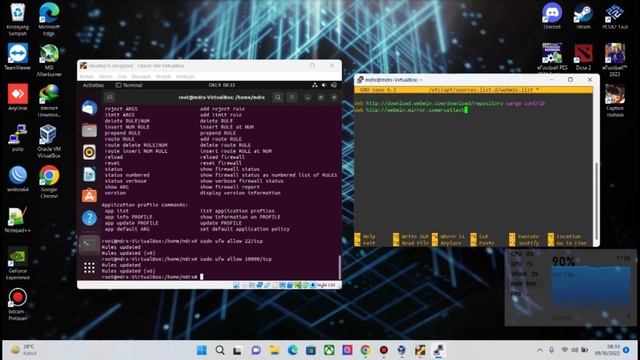This screenshot has width=640, height=360.
Task: Open Windows taskbar Search
Action: click(x=220, y=350)
